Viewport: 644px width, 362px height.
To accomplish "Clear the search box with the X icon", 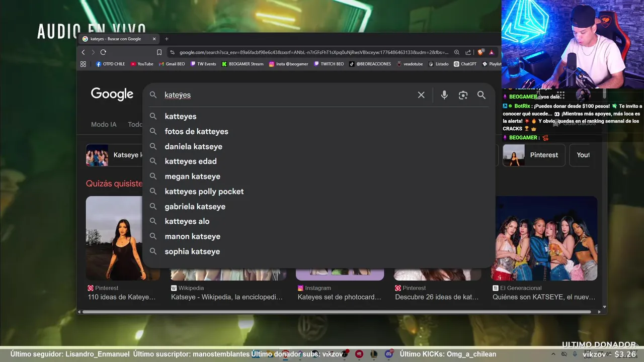I will (x=421, y=95).
